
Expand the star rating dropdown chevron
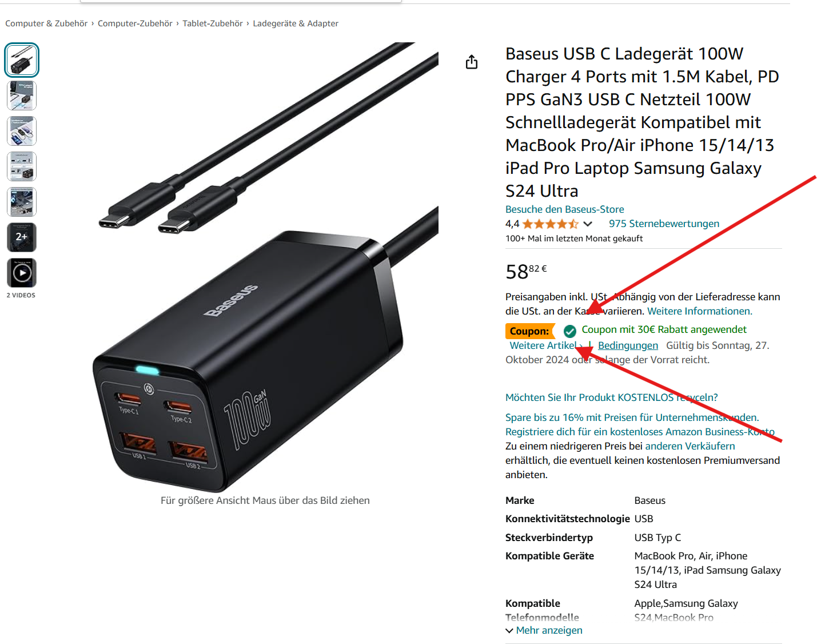click(x=588, y=224)
